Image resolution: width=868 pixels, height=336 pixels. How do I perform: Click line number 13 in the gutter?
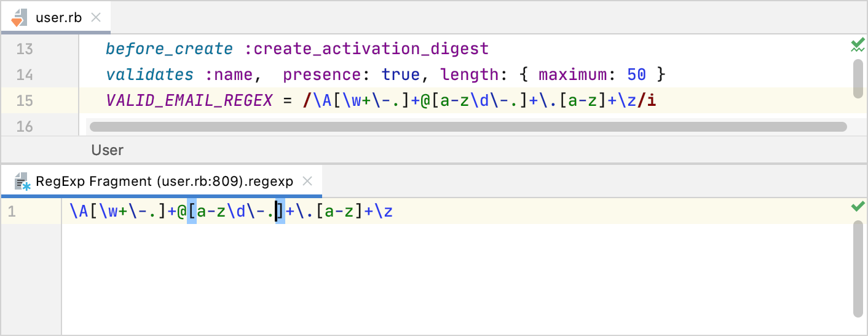[25, 49]
